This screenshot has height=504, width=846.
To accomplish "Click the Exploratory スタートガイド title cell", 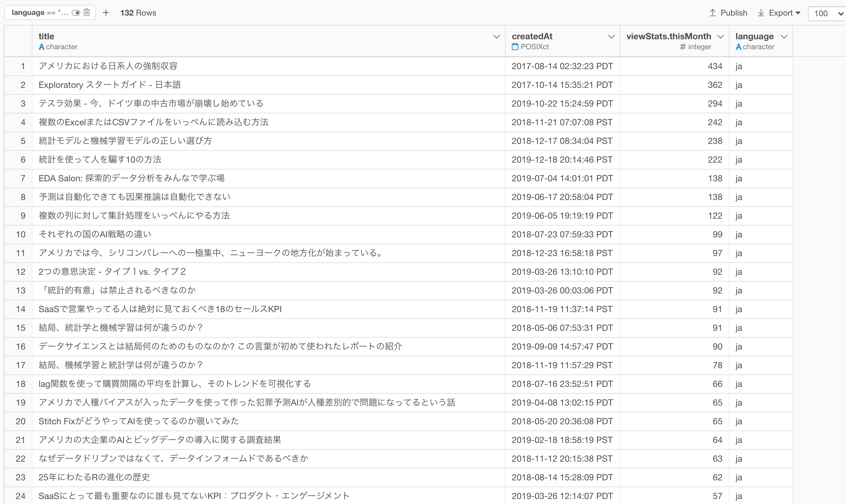I will [109, 85].
